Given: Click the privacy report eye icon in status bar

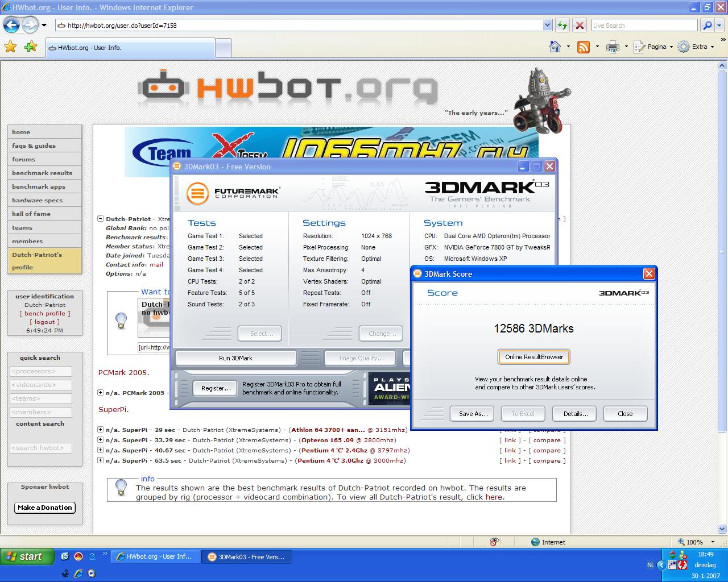Looking at the screenshot, I should coord(495,542).
